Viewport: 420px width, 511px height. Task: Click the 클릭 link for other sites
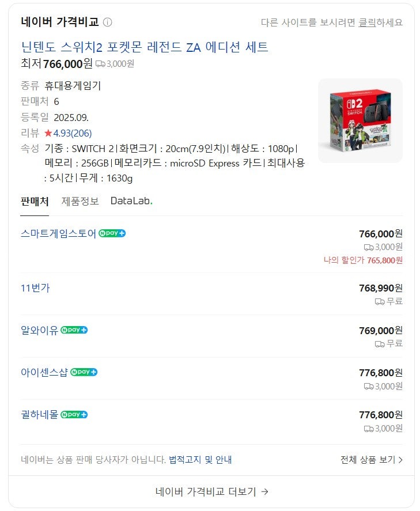(x=367, y=22)
